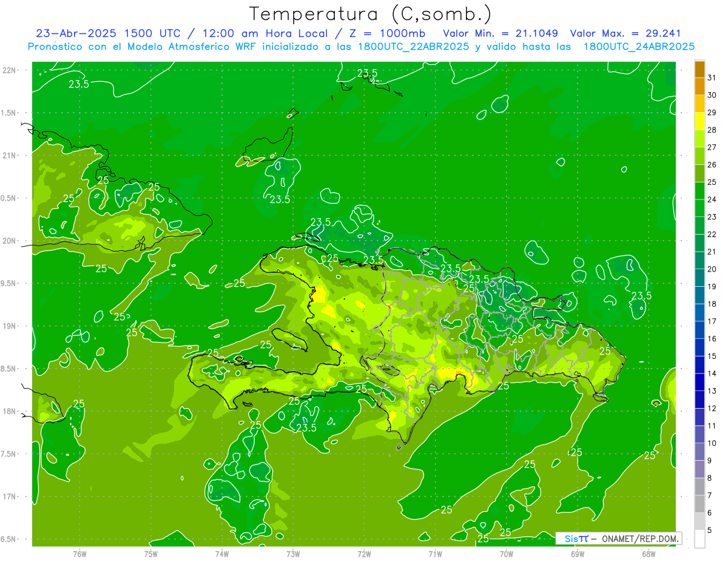Click the "72W" longitude axis label

[x=364, y=554]
